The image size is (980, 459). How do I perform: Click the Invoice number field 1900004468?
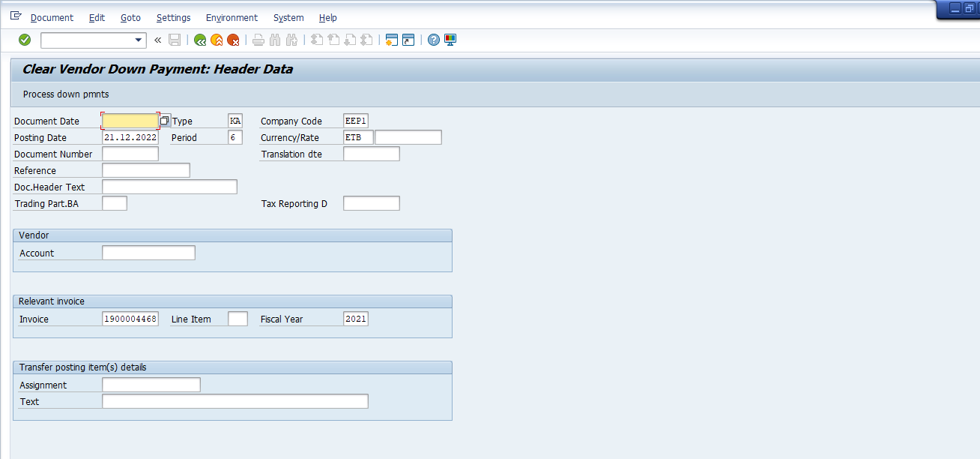pos(130,319)
